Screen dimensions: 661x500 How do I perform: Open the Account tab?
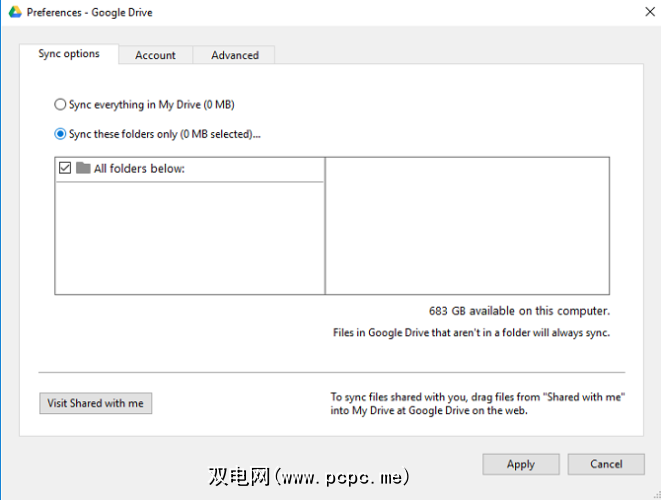pos(156,55)
